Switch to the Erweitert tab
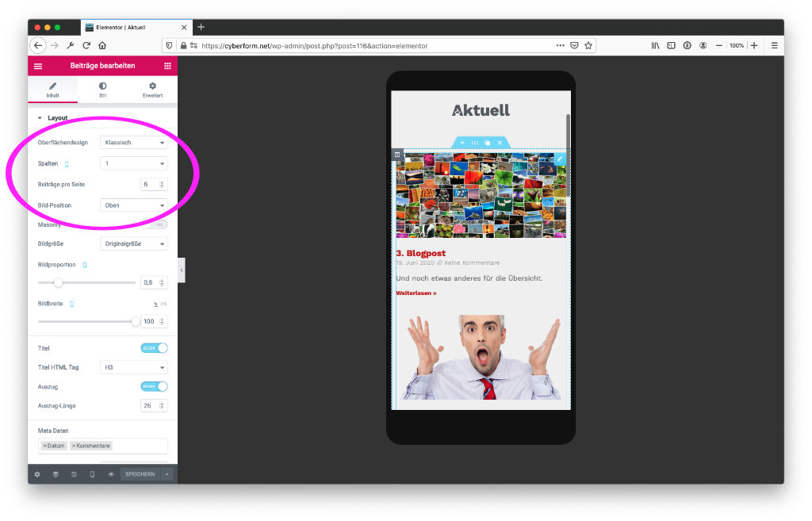The image size is (812, 521). (x=152, y=90)
